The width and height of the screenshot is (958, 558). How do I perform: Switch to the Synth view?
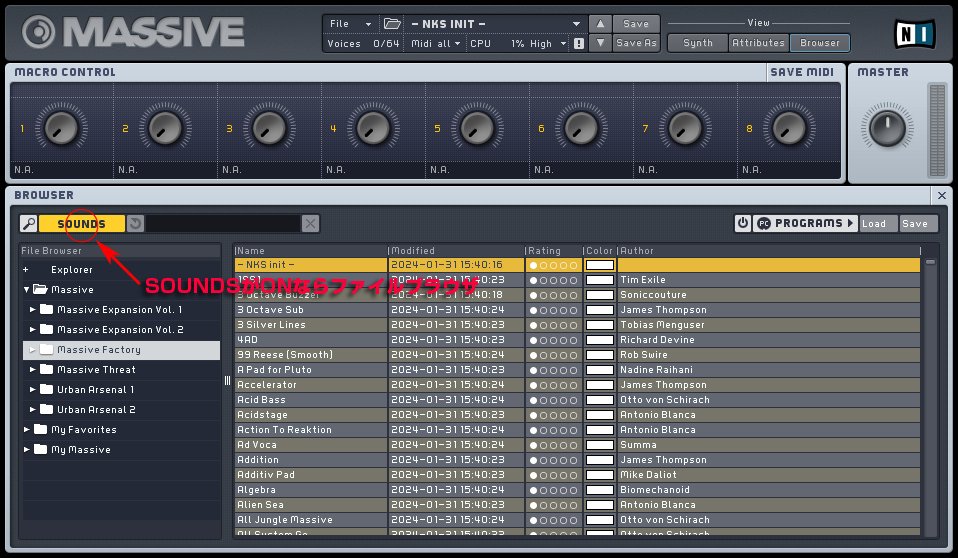click(x=698, y=43)
